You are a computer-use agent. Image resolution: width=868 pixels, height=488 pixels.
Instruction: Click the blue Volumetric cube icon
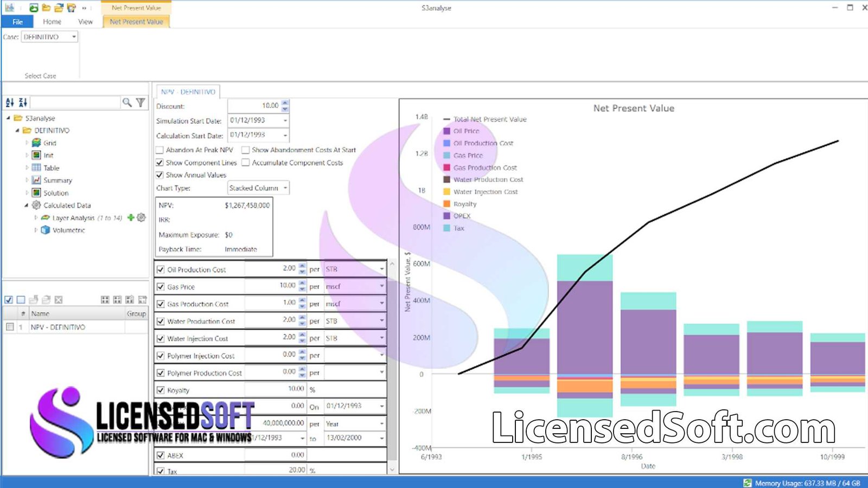46,230
